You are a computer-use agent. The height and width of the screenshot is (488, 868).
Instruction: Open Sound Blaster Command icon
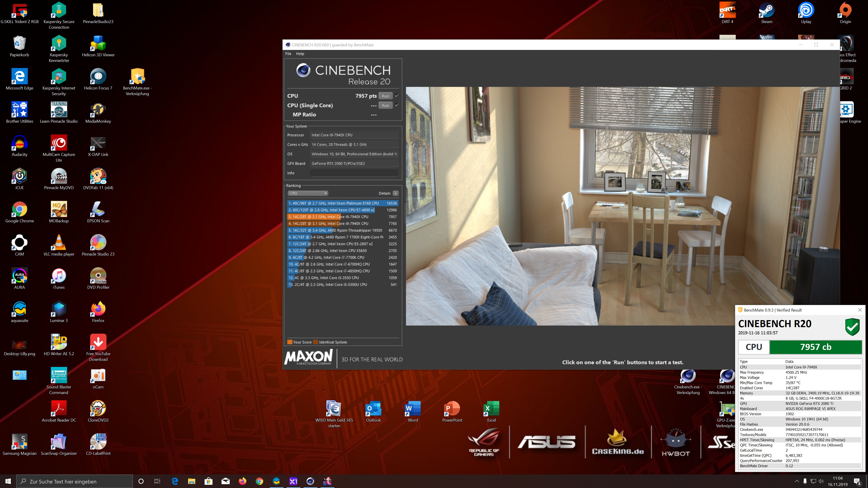click(59, 381)
